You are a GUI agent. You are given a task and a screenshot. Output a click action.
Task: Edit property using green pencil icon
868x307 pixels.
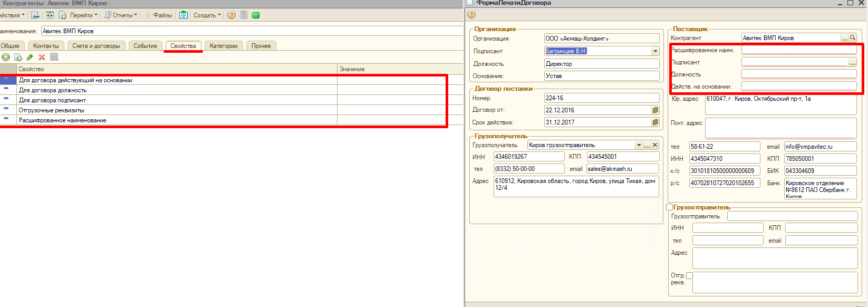[x=30, y=57]
